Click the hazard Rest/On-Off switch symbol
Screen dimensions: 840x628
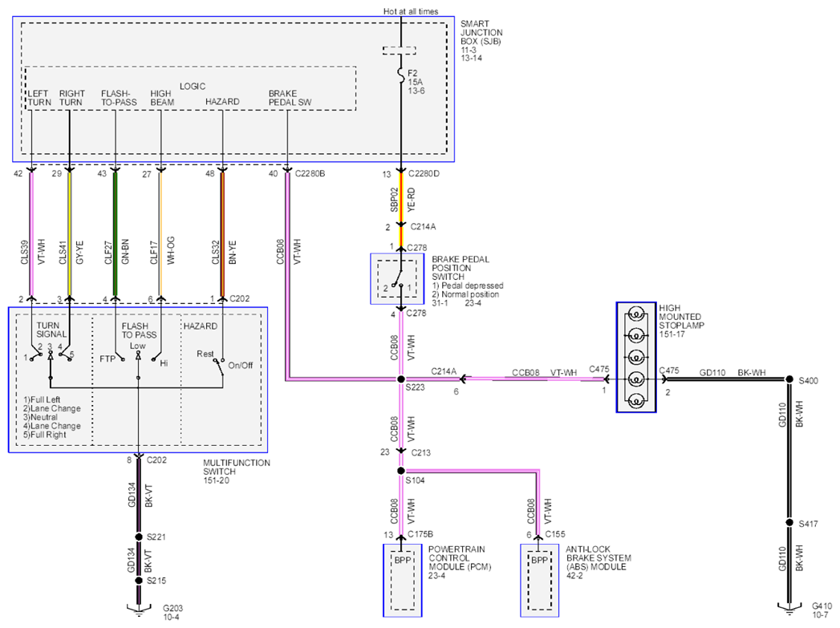tap(218, 366)
